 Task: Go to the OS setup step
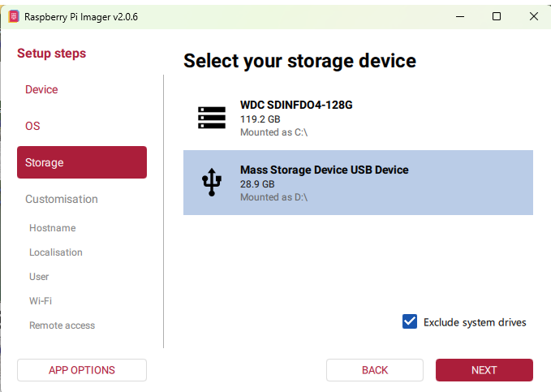coord(32,126)
